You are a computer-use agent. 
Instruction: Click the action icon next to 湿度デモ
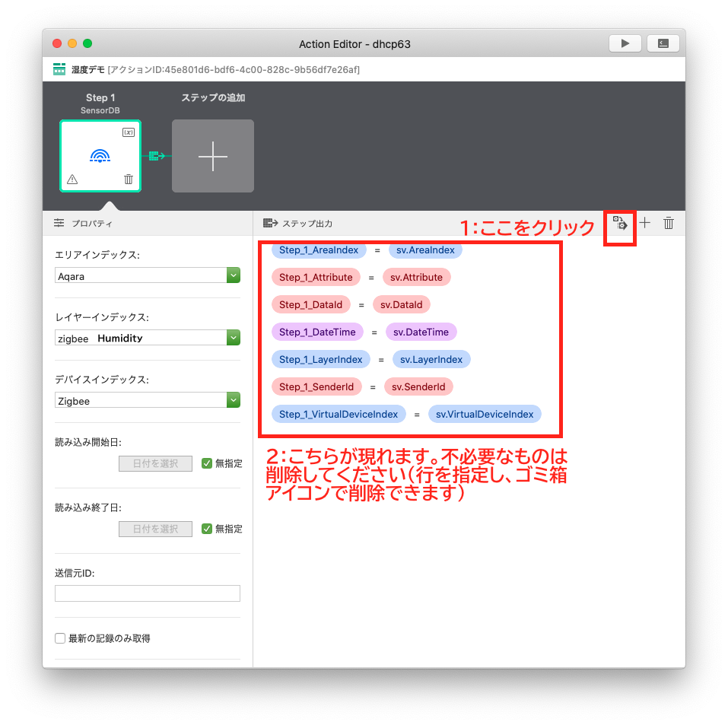click(59, 69)
